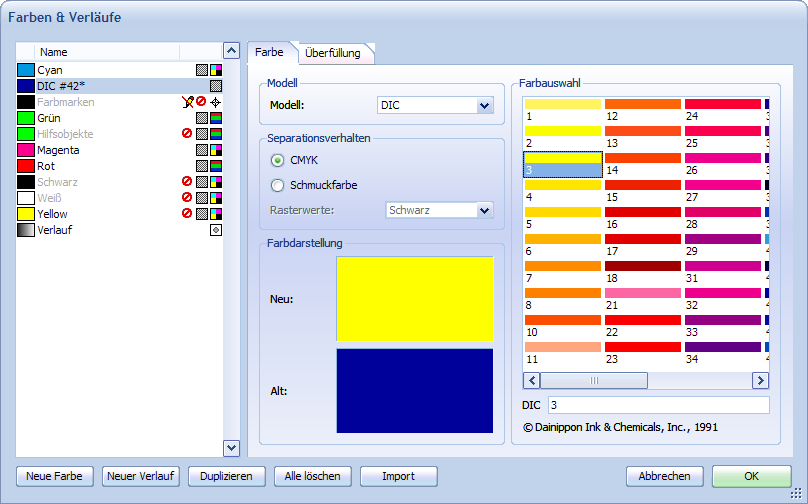Viewport: 808px width, 504px height.
Task: Select the Farbe tab
Action: click(x=269, y=52)
